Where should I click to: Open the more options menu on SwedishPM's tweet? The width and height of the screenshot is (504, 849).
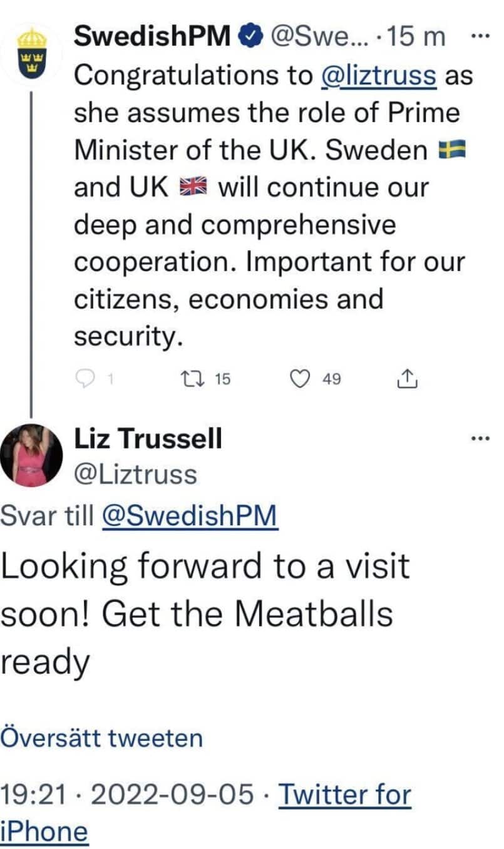[x=479, y=36]
